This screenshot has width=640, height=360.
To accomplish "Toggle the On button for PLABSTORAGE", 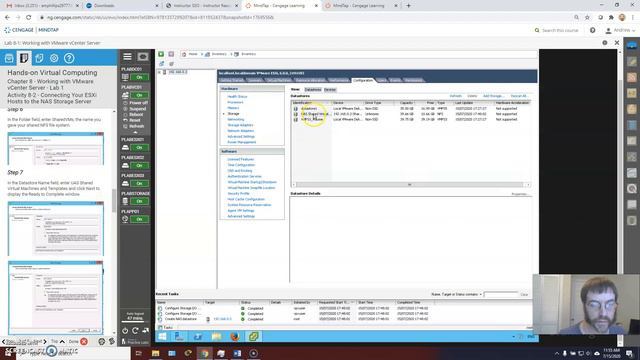I will [x=139, y=201].
